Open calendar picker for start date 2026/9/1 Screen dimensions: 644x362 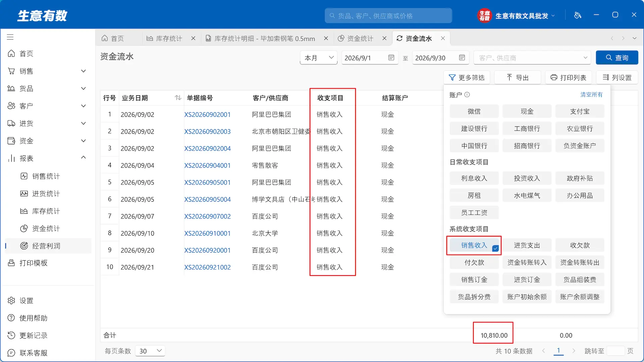click(391, 58)
